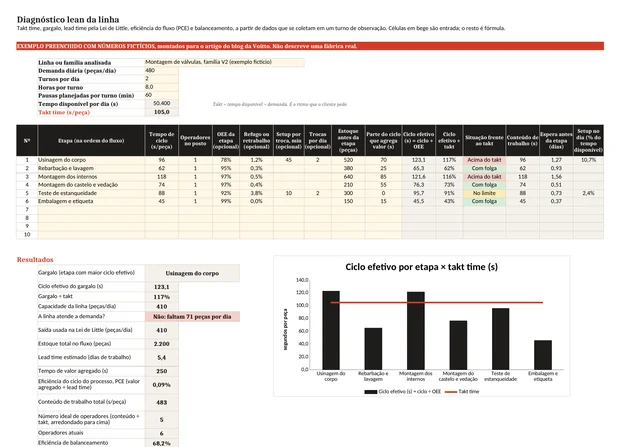Click the row 'Embalagem e etiqueta'
Viewport: 620px width, 447px height.
tap(310, 201)
